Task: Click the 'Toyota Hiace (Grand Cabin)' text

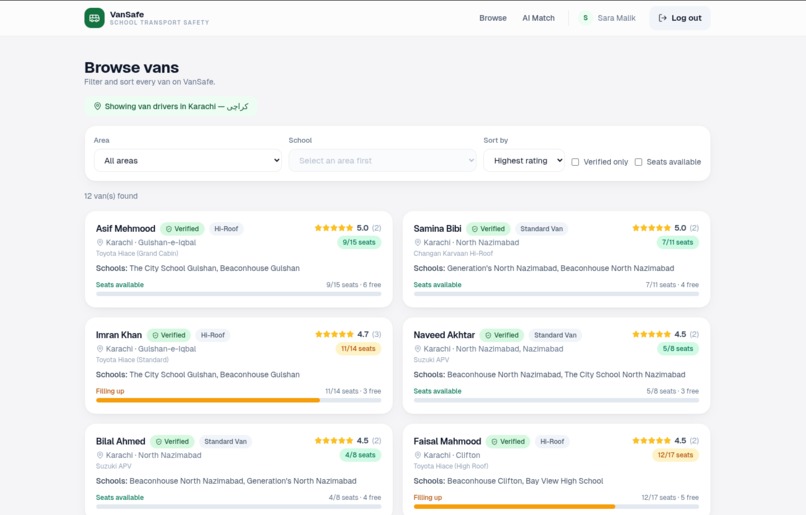Action: coord(137,253)
